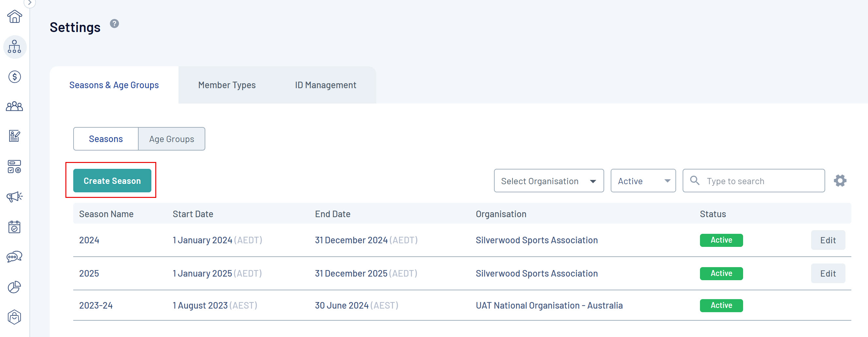Click the megaphone communications sidebar icon
868x337 pixels.
click(14, 196)
